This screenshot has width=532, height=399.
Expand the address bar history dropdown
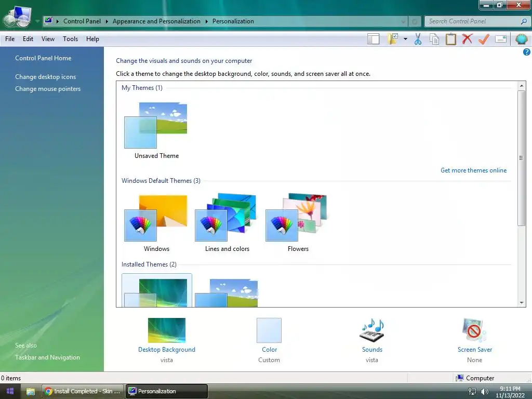tap(403, 21)
